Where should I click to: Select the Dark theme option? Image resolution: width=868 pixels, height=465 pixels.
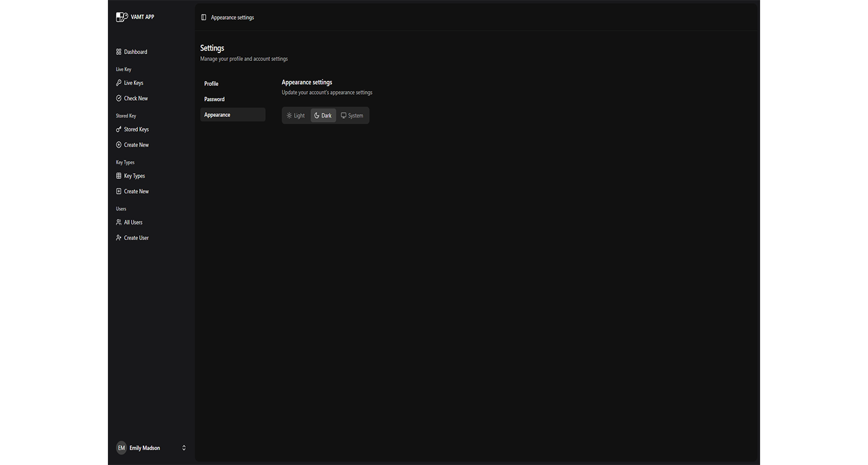[323, 116]
